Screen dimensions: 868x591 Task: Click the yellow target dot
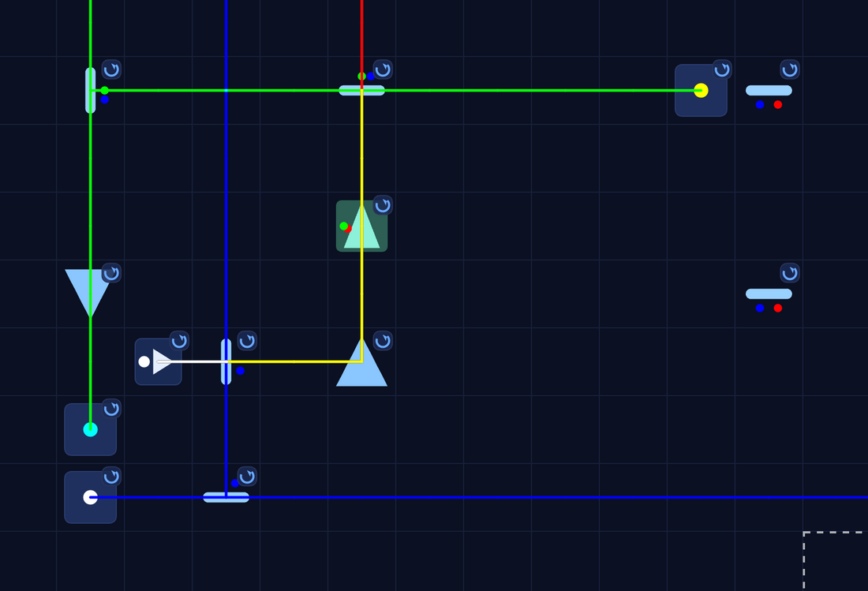tap(701, 91)
